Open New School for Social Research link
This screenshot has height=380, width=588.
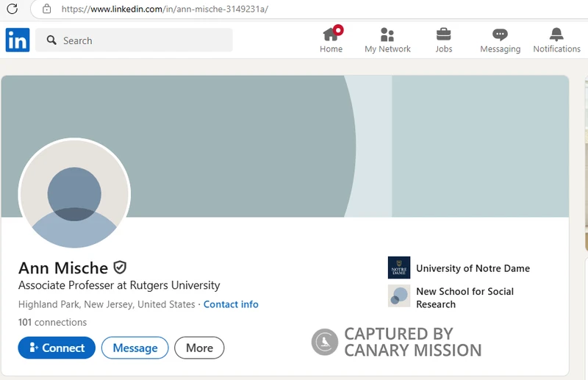click(465, 298)
